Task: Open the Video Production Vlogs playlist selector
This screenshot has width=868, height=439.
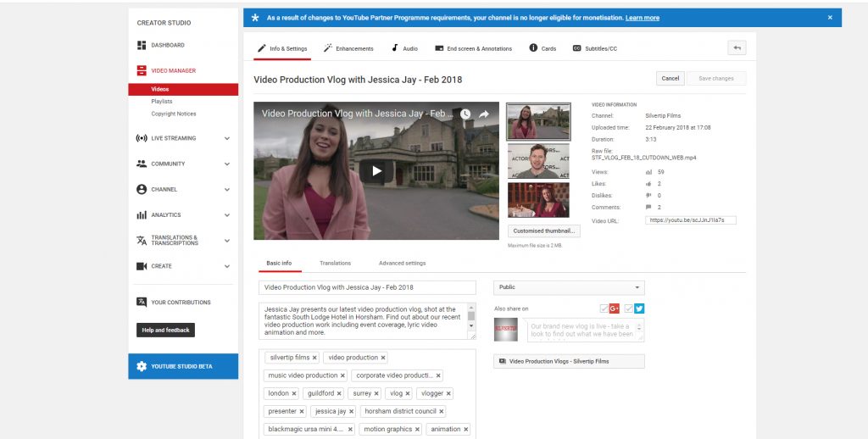Action: pyautogui.click(x=569, y=362)
